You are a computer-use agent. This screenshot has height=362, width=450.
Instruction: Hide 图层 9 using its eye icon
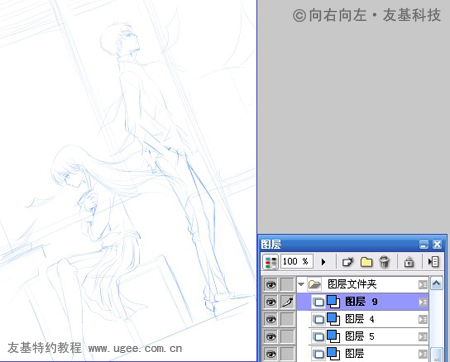pos(271,302)
